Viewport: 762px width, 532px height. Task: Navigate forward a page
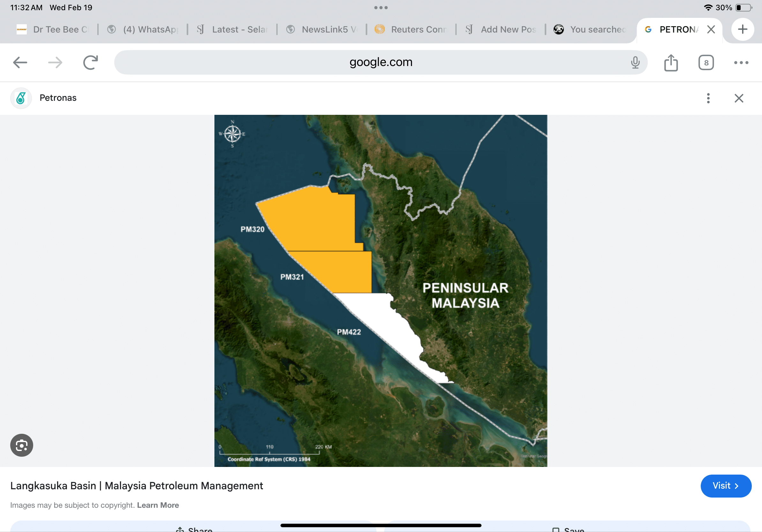click(x=55, y=63)
